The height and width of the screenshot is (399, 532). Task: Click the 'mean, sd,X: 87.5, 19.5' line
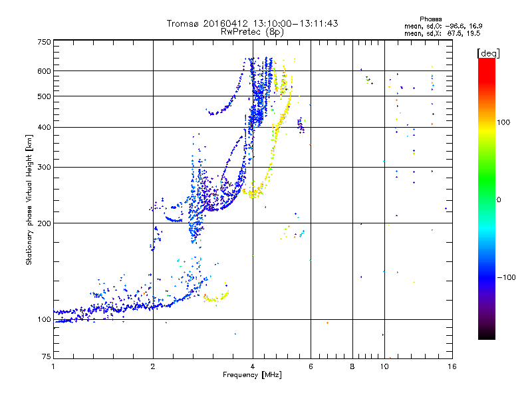click(442, 33)
